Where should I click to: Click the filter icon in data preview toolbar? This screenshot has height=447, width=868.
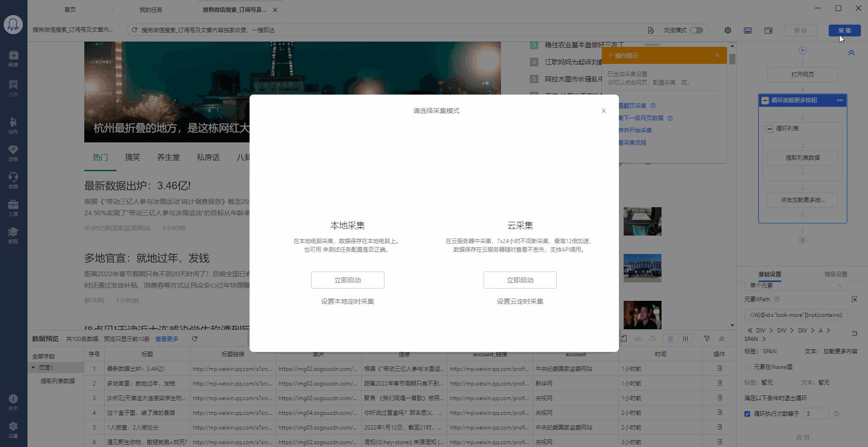[707, 339]
